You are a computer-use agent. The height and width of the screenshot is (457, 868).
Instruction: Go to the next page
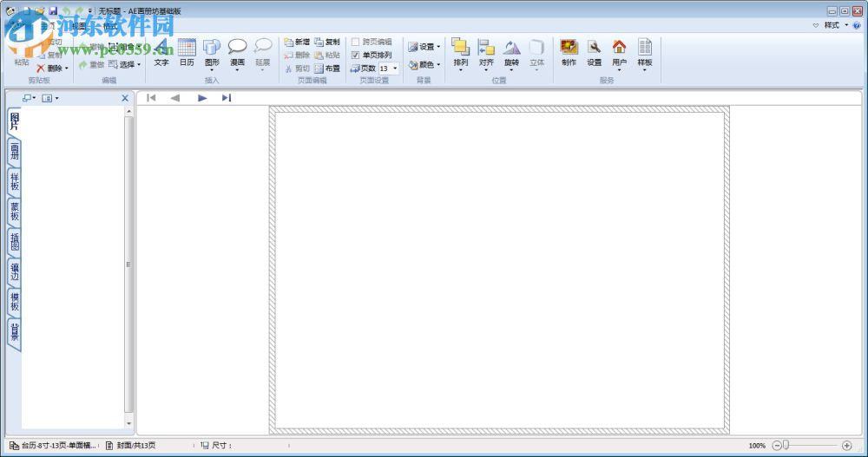coord(202,98)
